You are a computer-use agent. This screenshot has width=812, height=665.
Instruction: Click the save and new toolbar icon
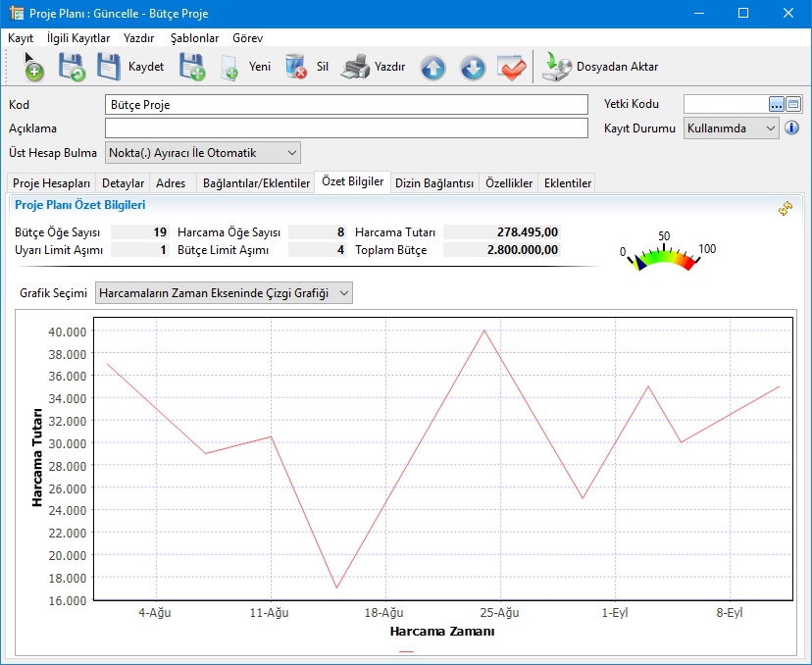[191, 67]
